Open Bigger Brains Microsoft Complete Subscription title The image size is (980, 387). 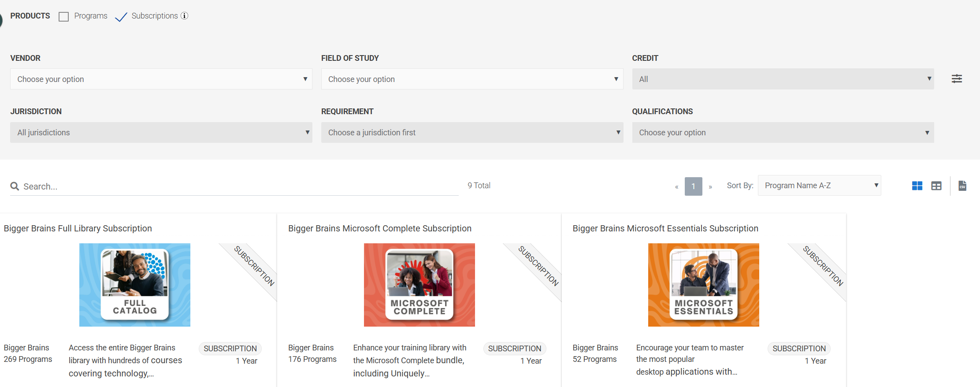[379, 228]
